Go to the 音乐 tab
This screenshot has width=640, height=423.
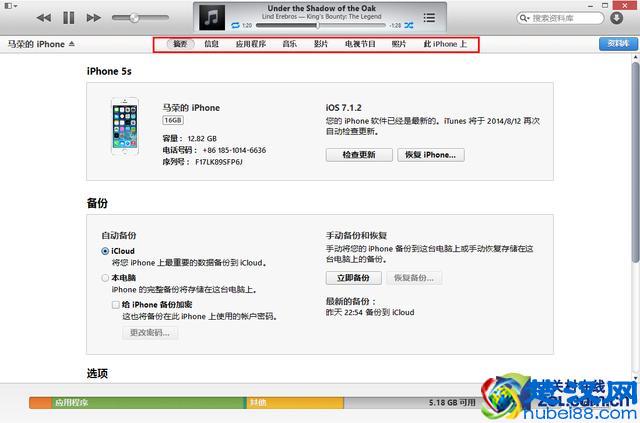289,44
